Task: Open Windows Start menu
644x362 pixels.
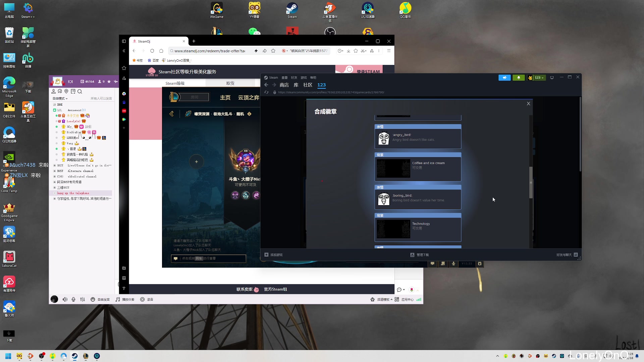Action: pos(8,356)
